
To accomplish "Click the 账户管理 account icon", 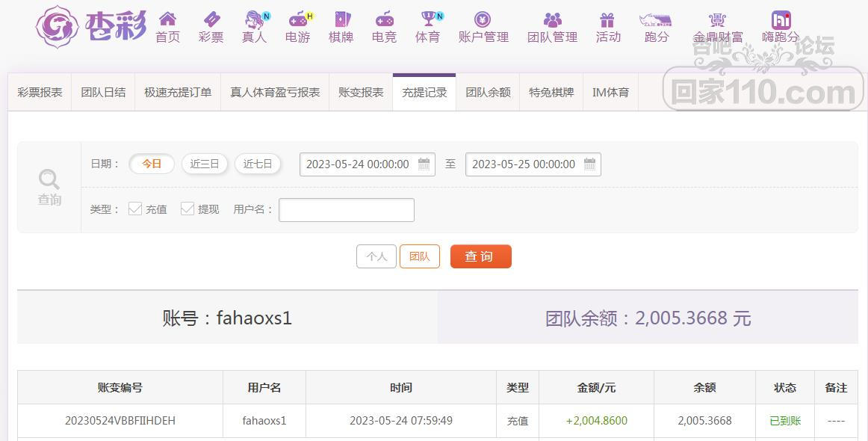I will click(x=483, y=19).
